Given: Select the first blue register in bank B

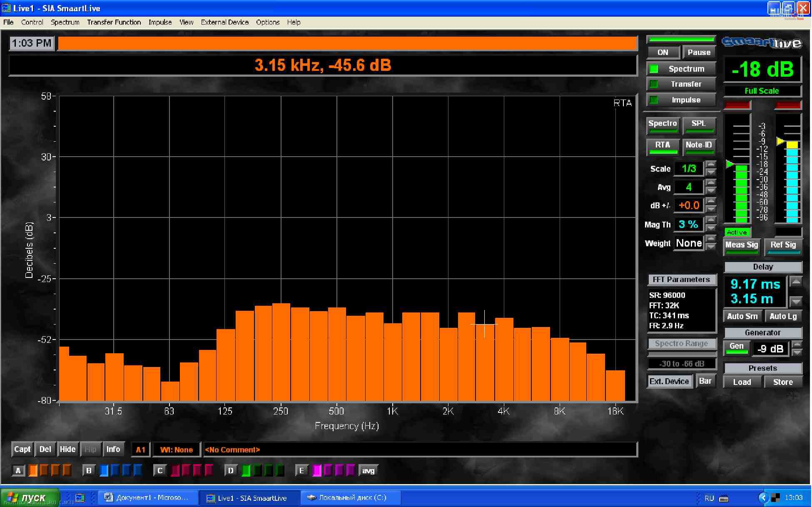Looking at the screenshot, I should (104, 470).
